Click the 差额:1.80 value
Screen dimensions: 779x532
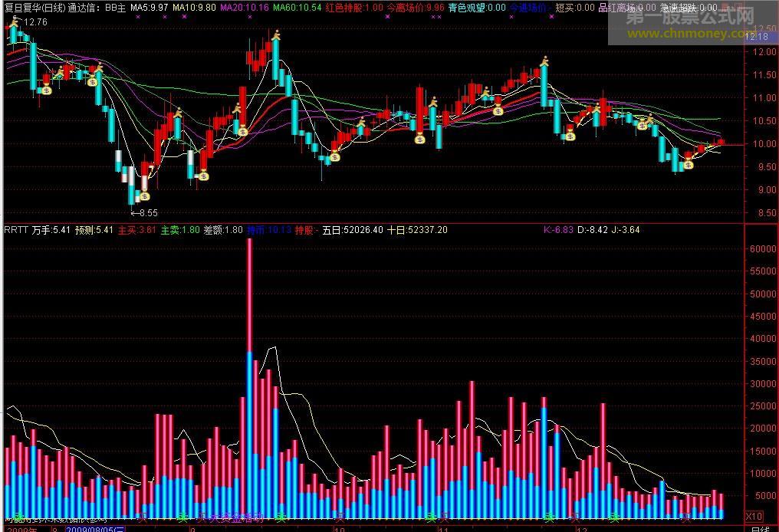[x=224, y=229]
